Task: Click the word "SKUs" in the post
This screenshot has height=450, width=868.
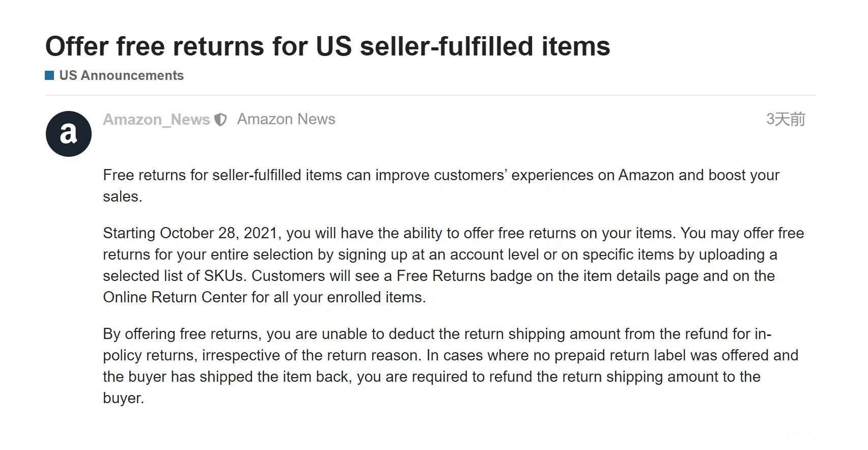Action: point(224,276)
